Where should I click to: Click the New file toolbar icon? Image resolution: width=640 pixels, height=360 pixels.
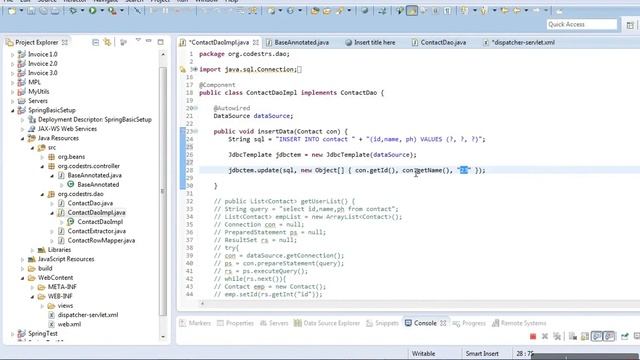pos(12,11)
